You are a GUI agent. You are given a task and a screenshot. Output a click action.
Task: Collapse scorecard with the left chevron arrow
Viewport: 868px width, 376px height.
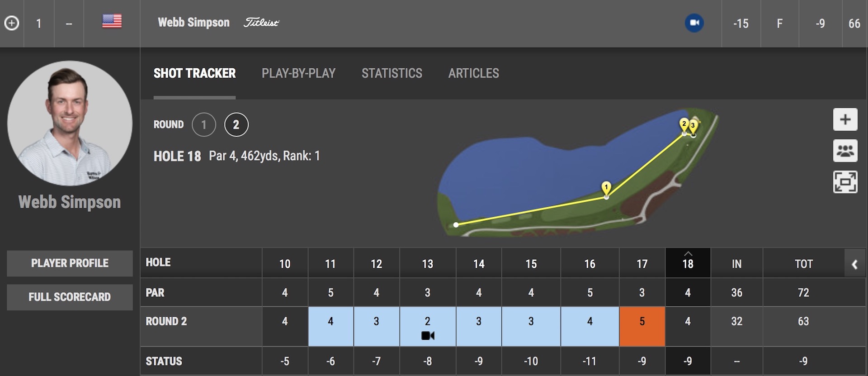[x=854, y=265]
